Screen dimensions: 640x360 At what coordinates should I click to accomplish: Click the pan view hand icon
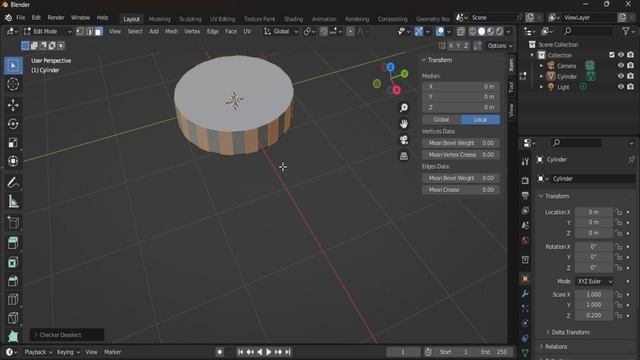coord(404,124)
